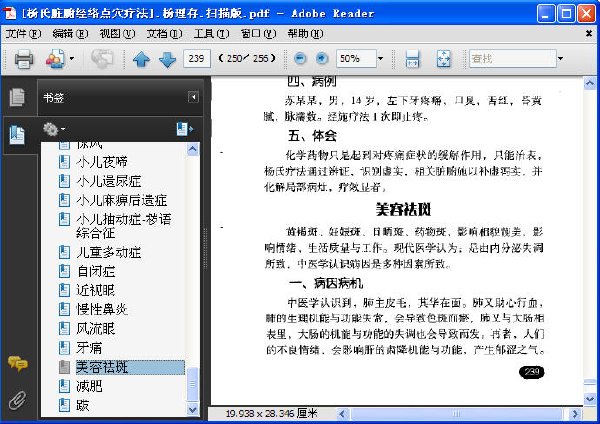The image size is (600, 424).
Task: Click bookmarks list scroll down arrow
Action: [193, 409]
